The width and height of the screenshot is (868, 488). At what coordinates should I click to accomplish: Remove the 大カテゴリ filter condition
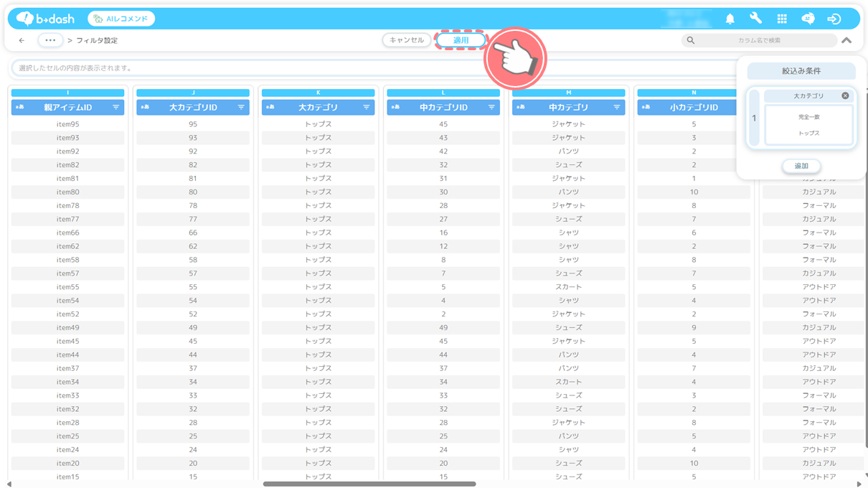click(x=845, y=95)
